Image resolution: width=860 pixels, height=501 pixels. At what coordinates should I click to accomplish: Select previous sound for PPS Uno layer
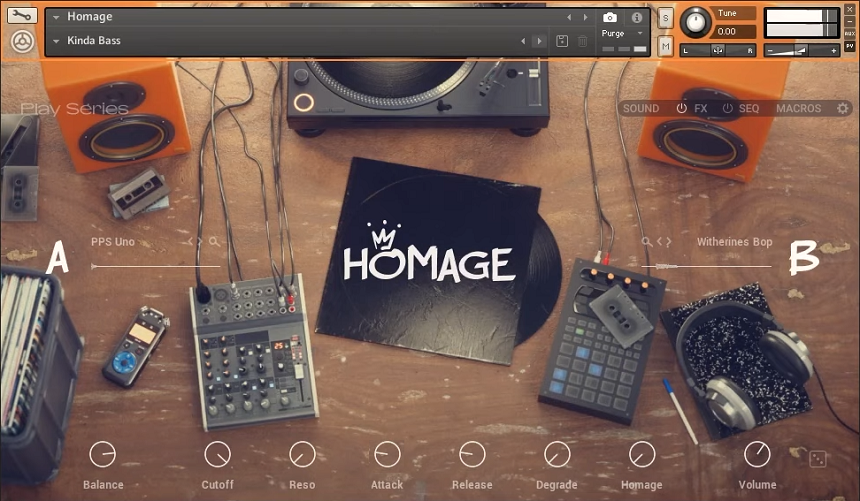tap(190, 241)
